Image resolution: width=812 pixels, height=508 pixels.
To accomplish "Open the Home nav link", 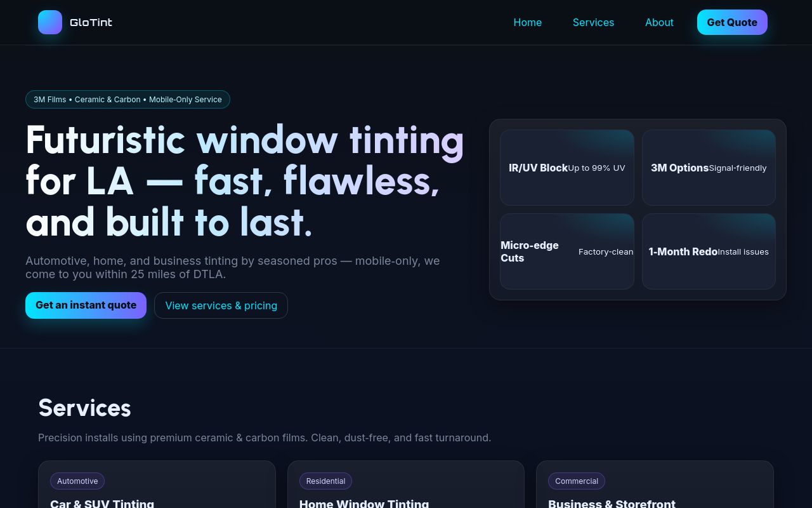I will click(527, 22).
